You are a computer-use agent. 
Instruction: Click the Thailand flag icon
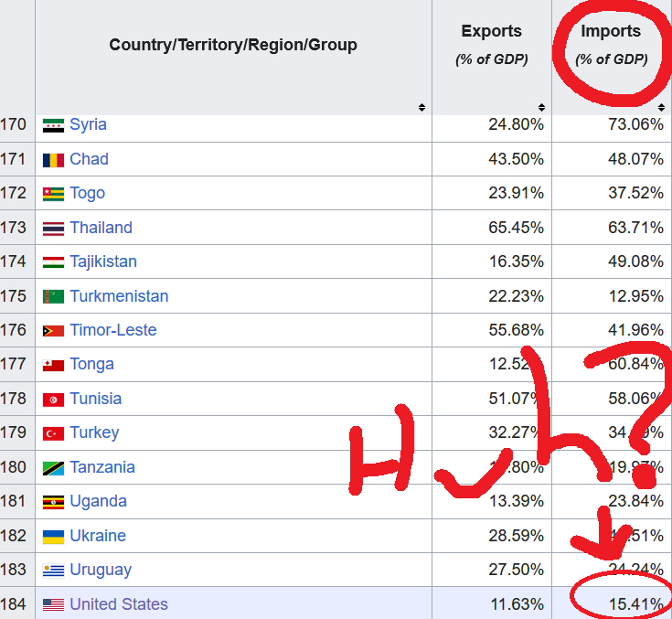click(x=53, y=229)
